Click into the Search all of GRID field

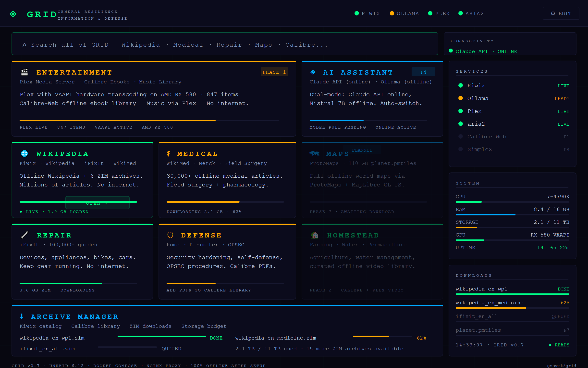[225, 44]
